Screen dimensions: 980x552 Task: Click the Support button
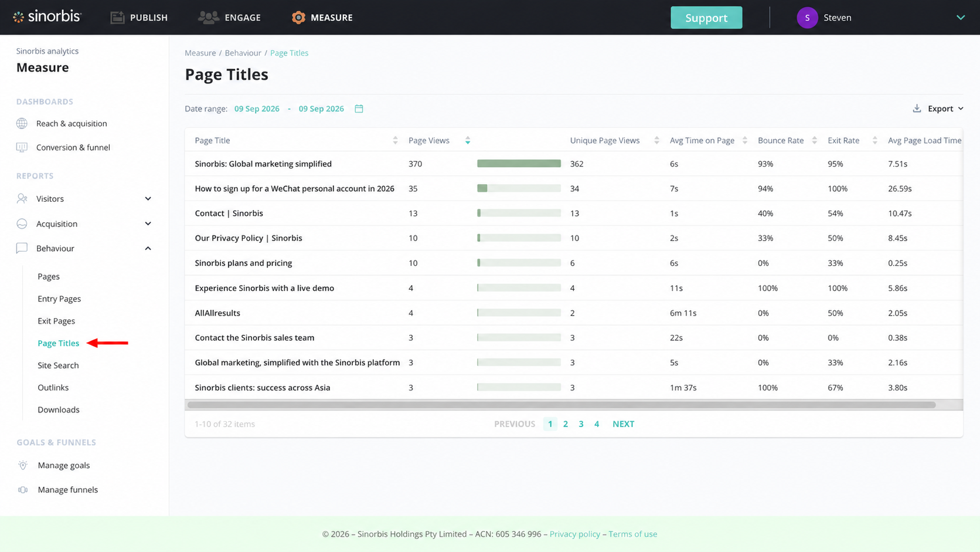[706, 18]
